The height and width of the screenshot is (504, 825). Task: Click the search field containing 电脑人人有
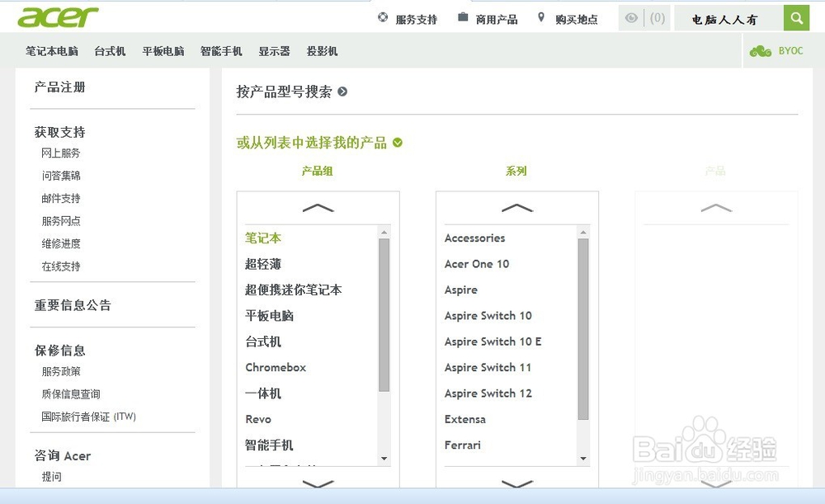coord(729,18)
